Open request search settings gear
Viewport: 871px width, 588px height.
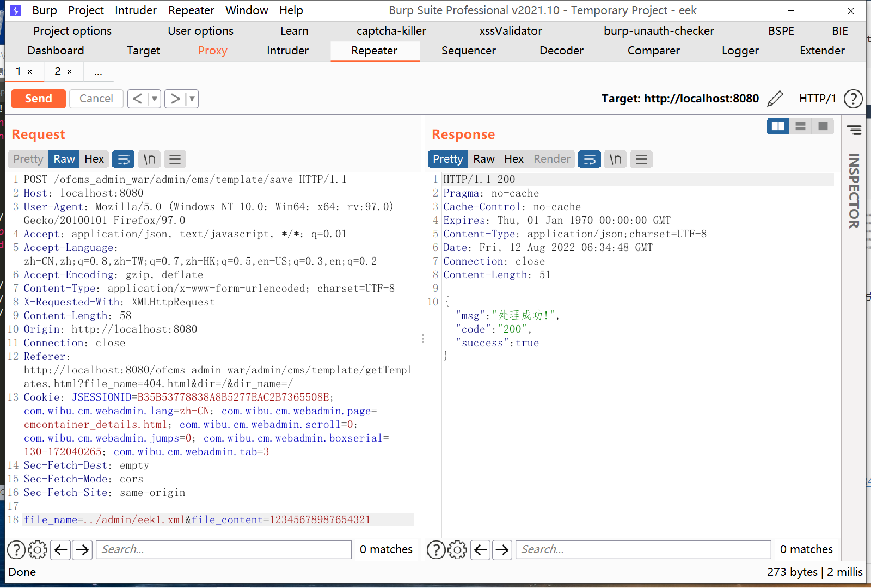click(38, 550)
